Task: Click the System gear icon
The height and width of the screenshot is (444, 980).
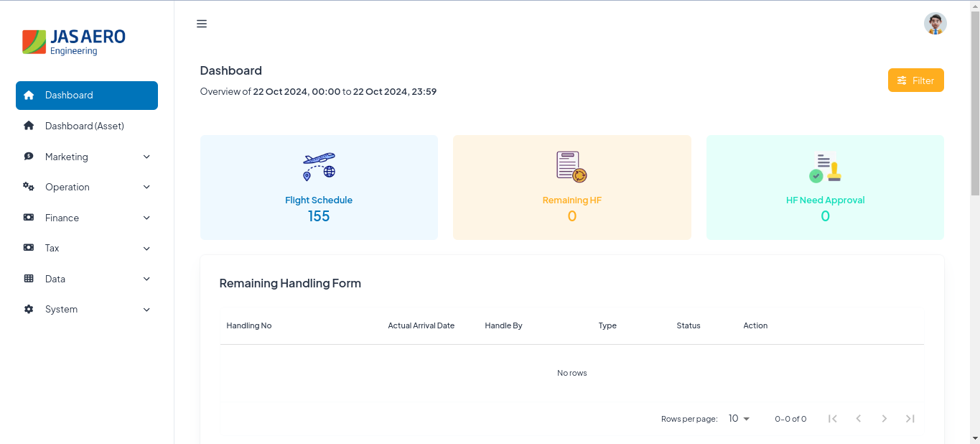Action: pyautogui.click(x=29, y=309)
